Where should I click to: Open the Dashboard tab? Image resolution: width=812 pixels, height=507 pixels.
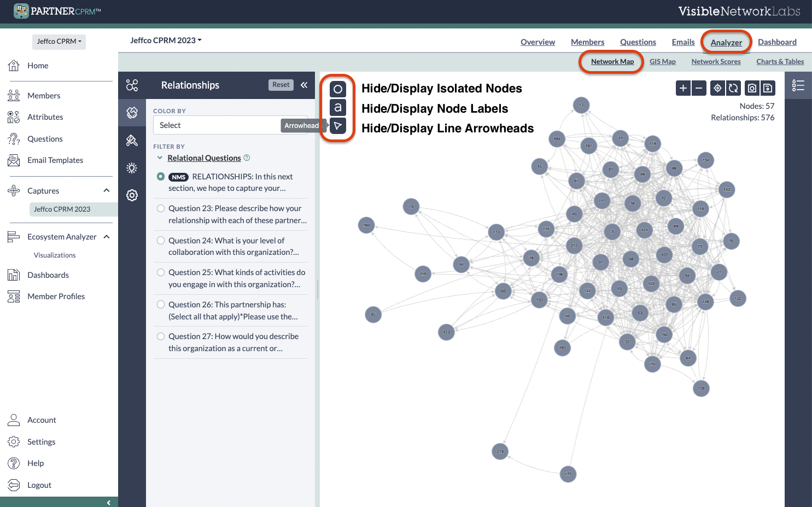coord(777,42)
